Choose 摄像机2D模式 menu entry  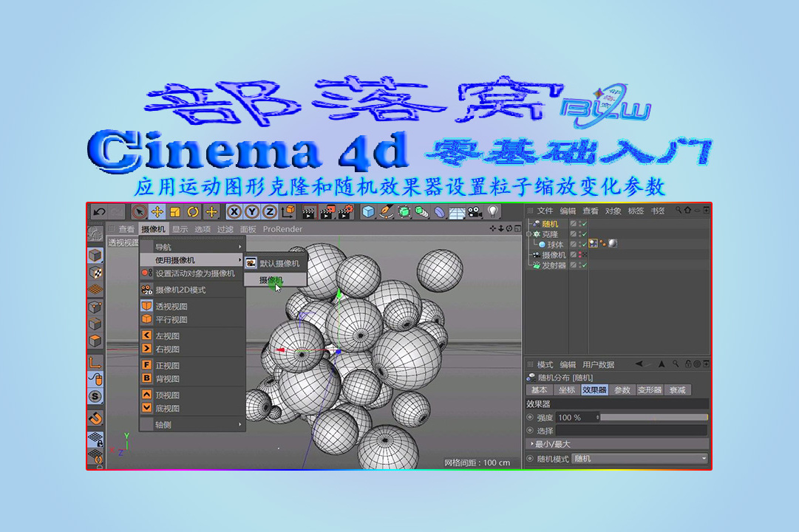192,290
